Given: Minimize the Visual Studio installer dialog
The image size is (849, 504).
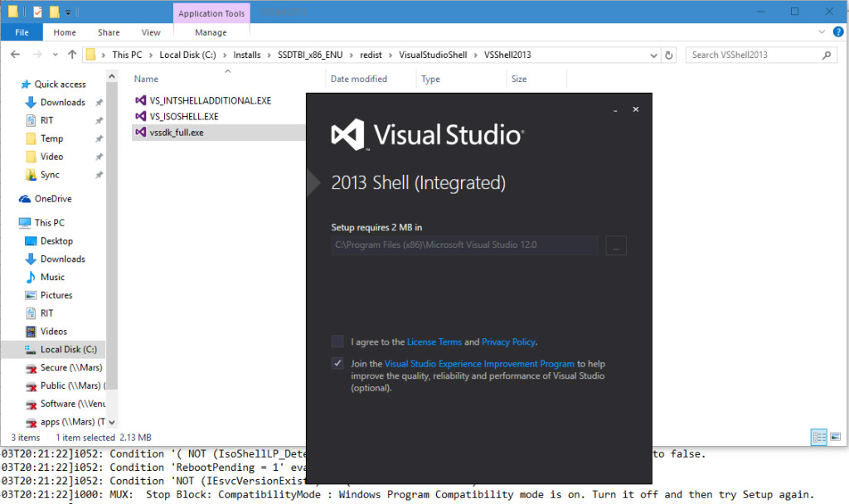Looking at the screenshot, I should coord(615,110).
